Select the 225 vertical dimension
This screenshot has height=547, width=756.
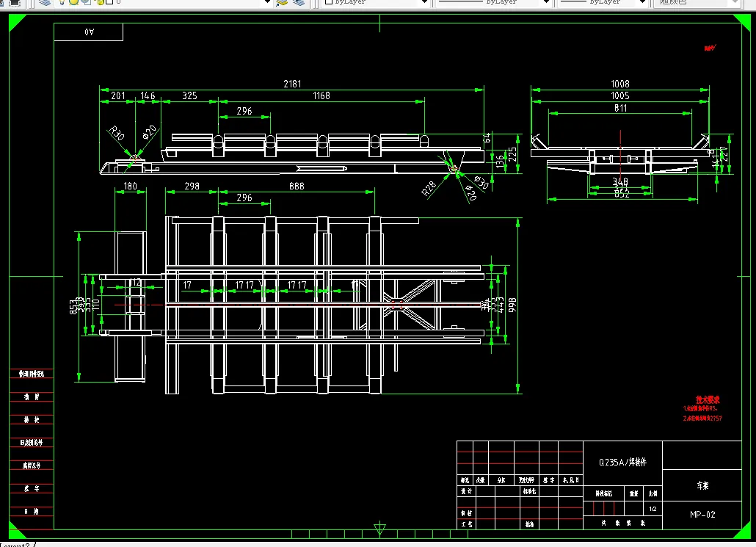tap(512, 154)
